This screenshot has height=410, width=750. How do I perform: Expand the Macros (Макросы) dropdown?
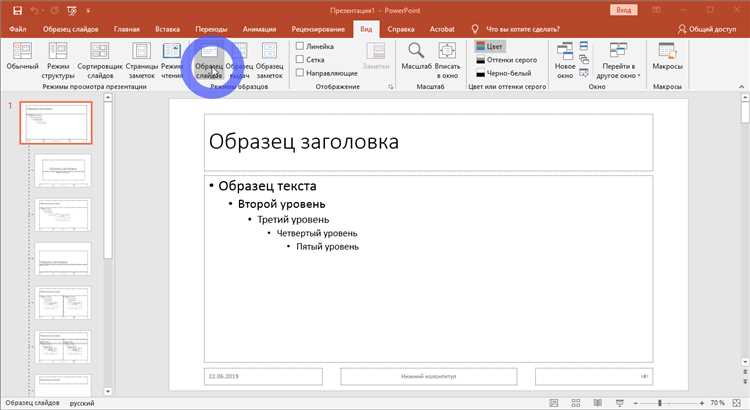click(667, 59)
